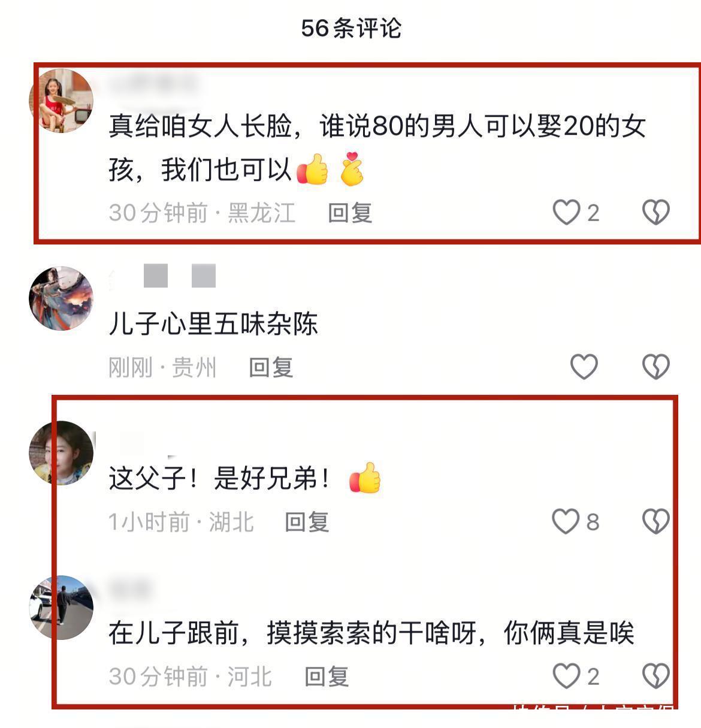Select the comment text 儿子心里五味杂陈

(213, 324)
